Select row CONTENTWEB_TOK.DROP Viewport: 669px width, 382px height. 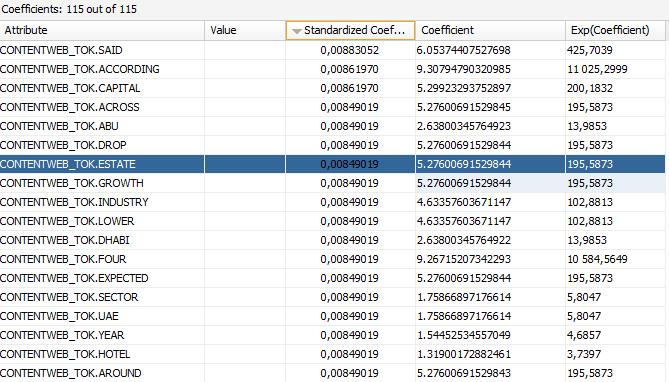click(x=332, y=145)
